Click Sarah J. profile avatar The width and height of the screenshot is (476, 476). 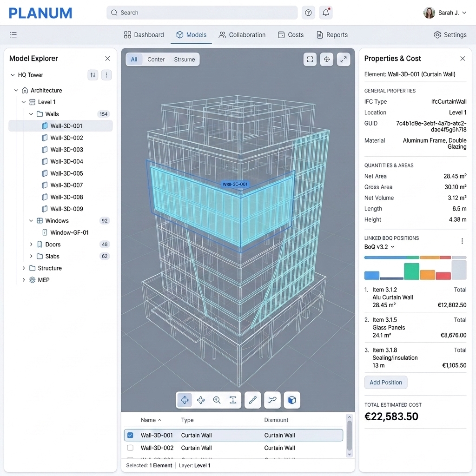(429, 13)
